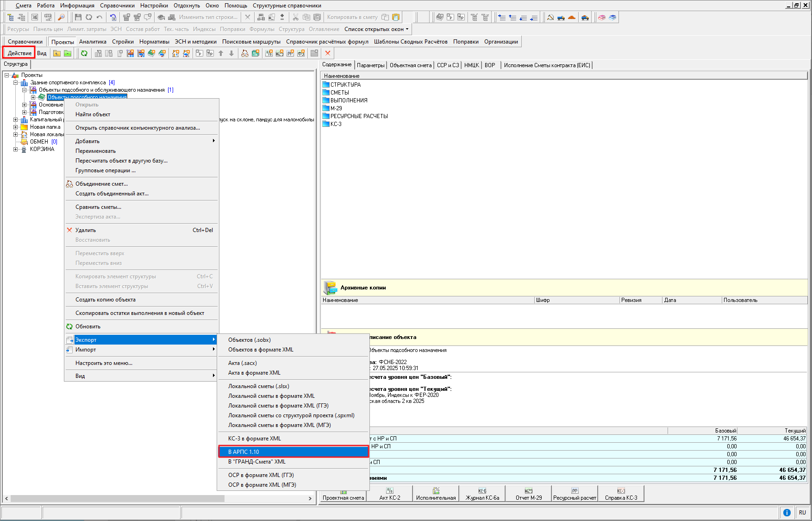The image size is (812, 521).
Task: Click the right scroll arrow under tree panel
Action: point(310,499)
